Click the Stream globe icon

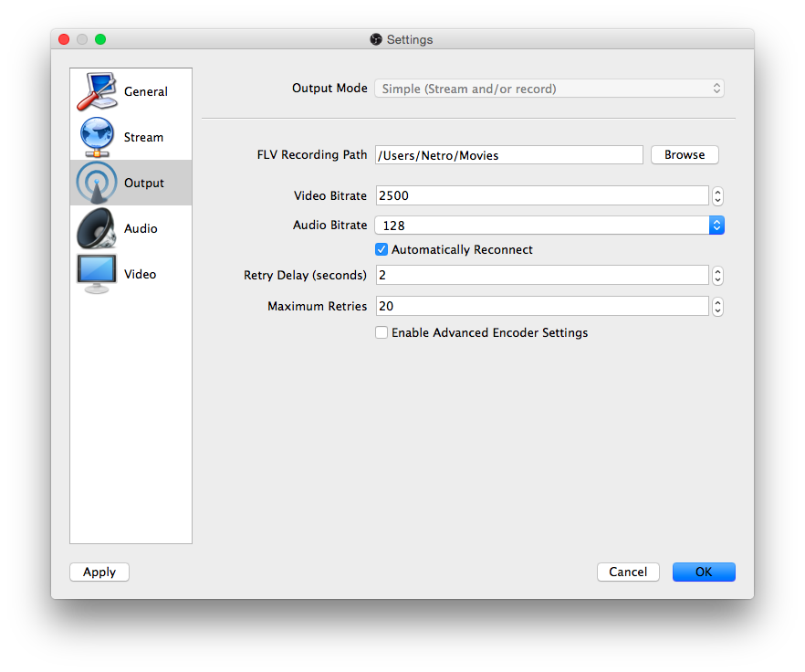point(97,137)
